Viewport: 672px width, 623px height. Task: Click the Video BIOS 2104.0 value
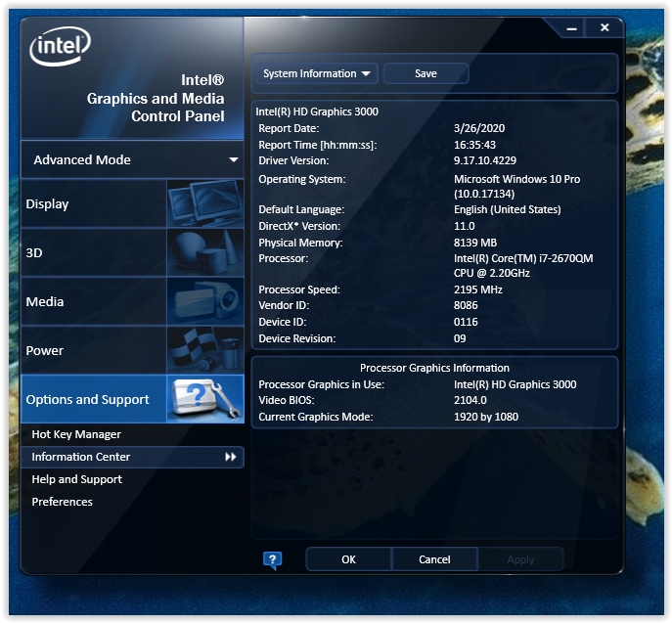pyautogui.click(x=470, y=400)
